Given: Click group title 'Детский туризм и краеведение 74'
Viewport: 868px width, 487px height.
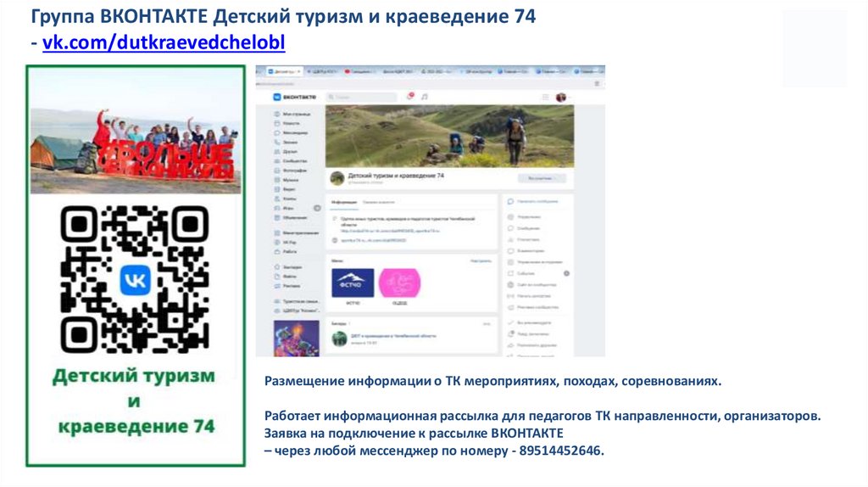Looking at the screenshot, I should coord(396,176).
